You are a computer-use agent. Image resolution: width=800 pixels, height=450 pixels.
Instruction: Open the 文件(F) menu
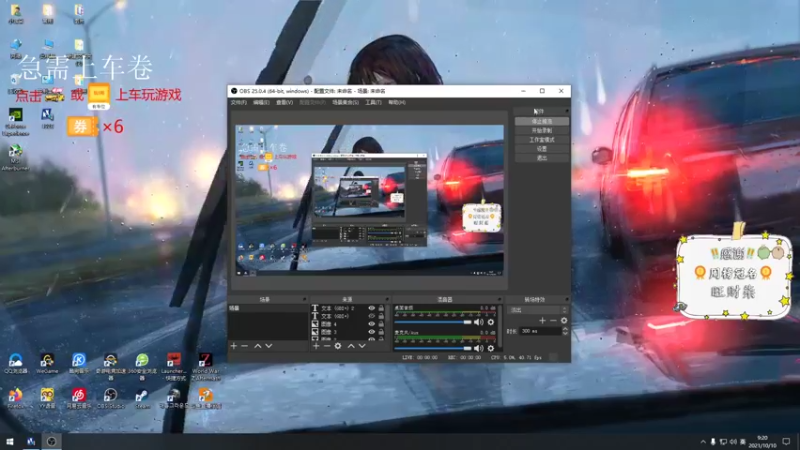238,103
